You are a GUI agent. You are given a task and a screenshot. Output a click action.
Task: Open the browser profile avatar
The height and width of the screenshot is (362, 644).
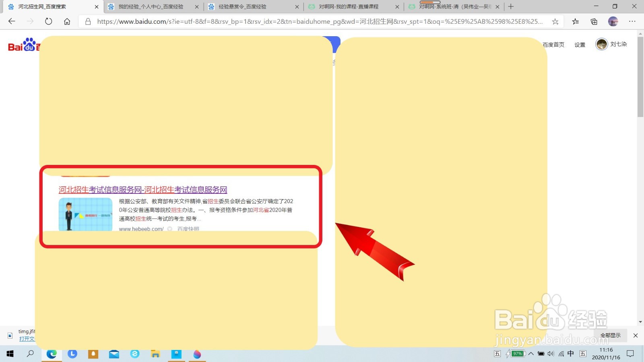[613, 21]
